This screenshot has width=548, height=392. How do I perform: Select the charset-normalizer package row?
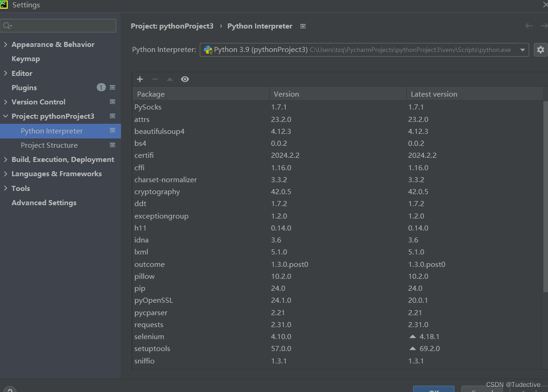(338, 179)
